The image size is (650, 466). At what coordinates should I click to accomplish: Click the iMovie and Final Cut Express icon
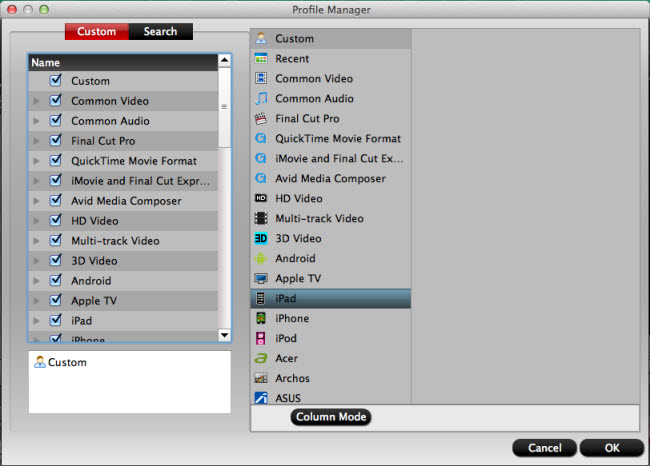261,158
